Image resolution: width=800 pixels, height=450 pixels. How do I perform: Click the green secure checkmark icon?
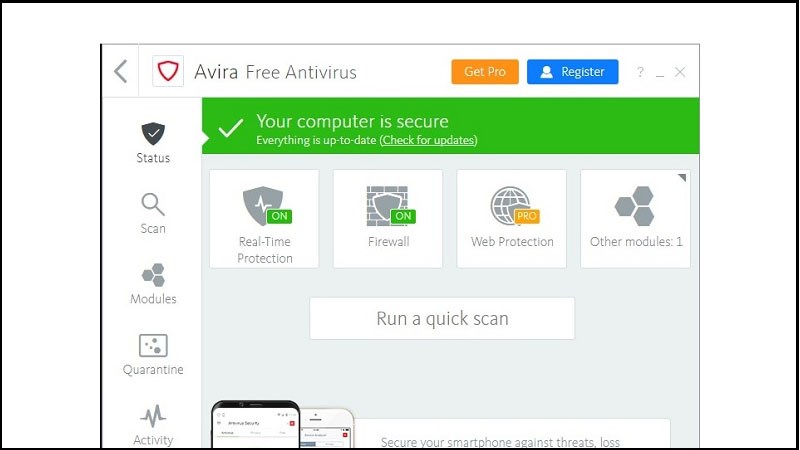pyautogui.click(x=231, y=128)
